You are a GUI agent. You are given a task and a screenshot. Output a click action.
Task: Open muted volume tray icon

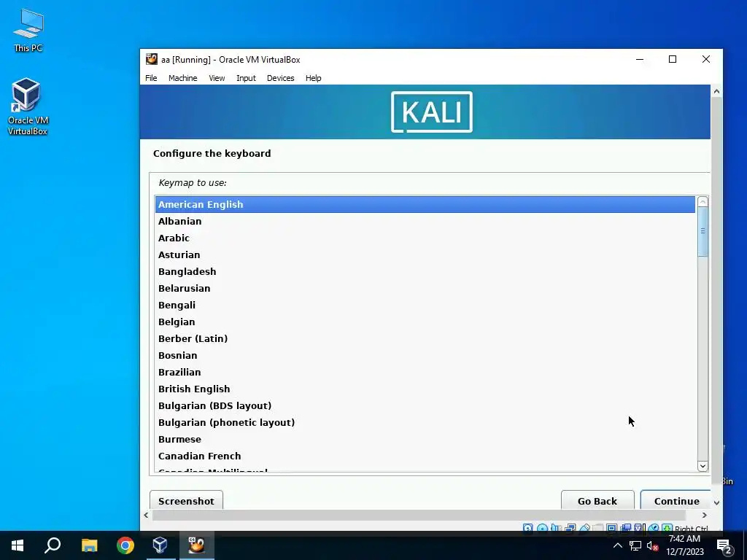click(652, 545)
